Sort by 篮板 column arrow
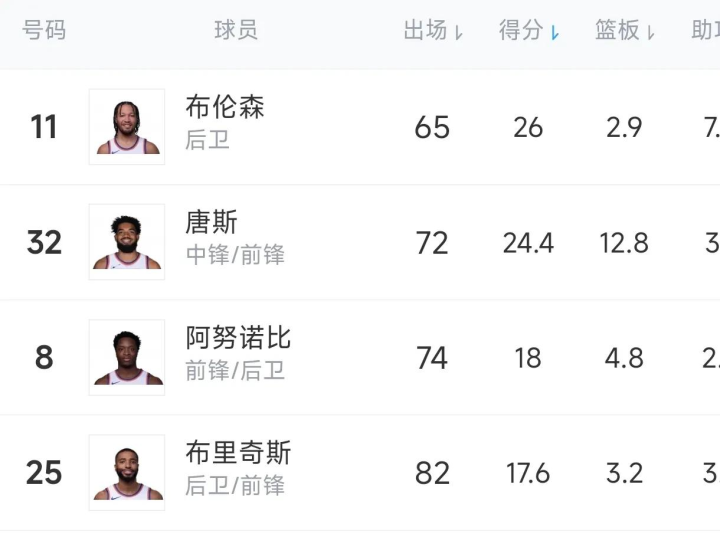720x537 pixels. (650, 33)
